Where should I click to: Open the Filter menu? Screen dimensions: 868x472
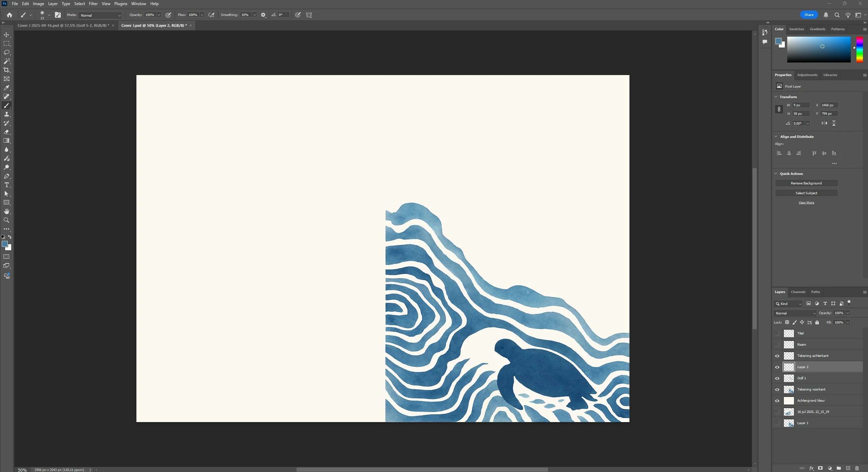pyautogui.click(x=93, y=4)
